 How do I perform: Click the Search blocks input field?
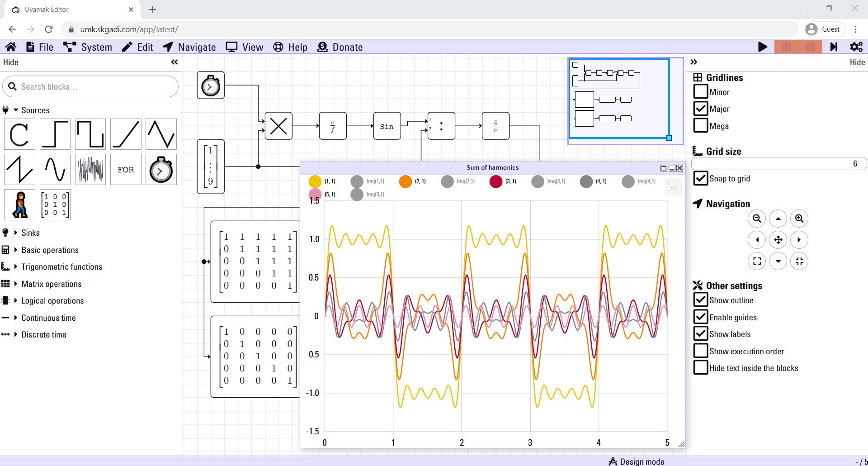click(90, 86)
